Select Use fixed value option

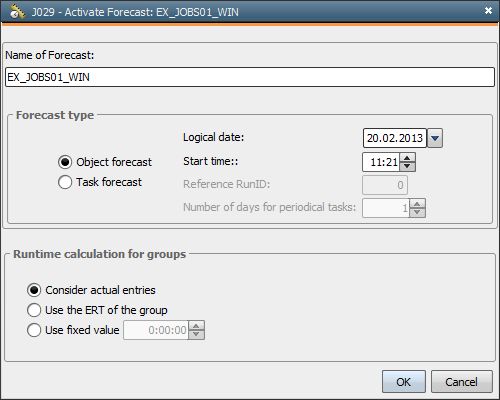34,330
